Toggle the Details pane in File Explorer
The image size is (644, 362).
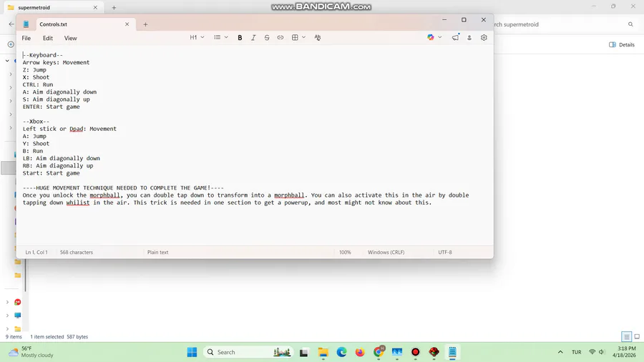(x=621, y=45)
